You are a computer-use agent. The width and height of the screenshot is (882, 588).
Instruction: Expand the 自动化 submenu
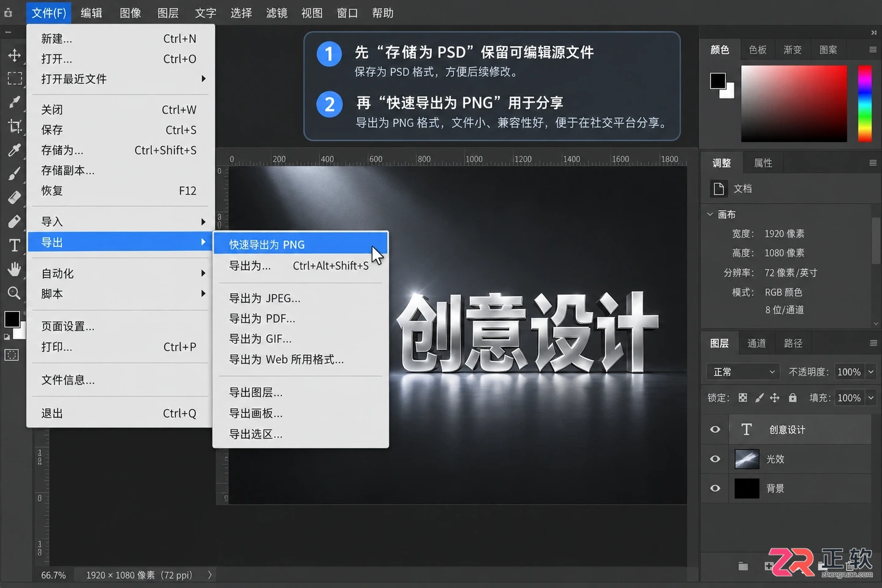120,273
